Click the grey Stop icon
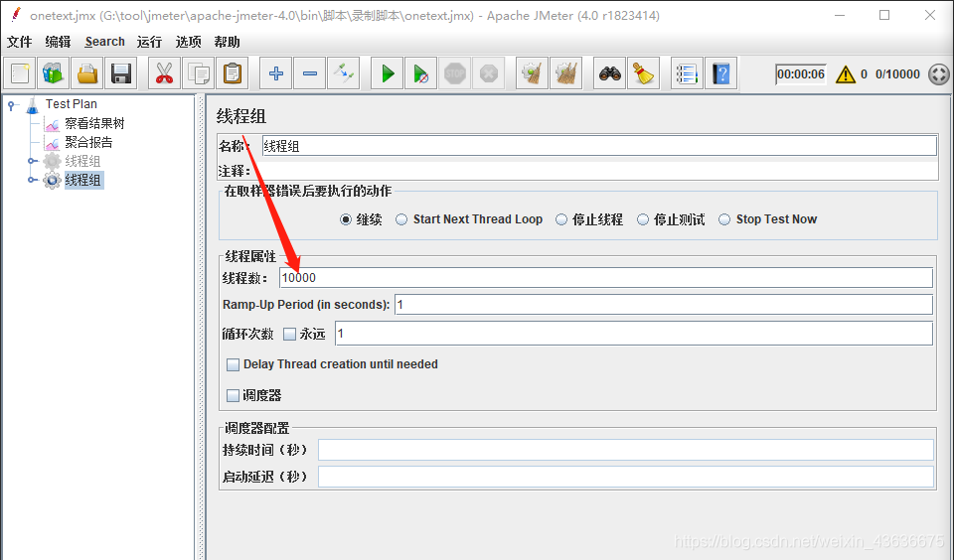Image resolution: width=954 pixels, height=560 pixels. click(x=454, y=73)
